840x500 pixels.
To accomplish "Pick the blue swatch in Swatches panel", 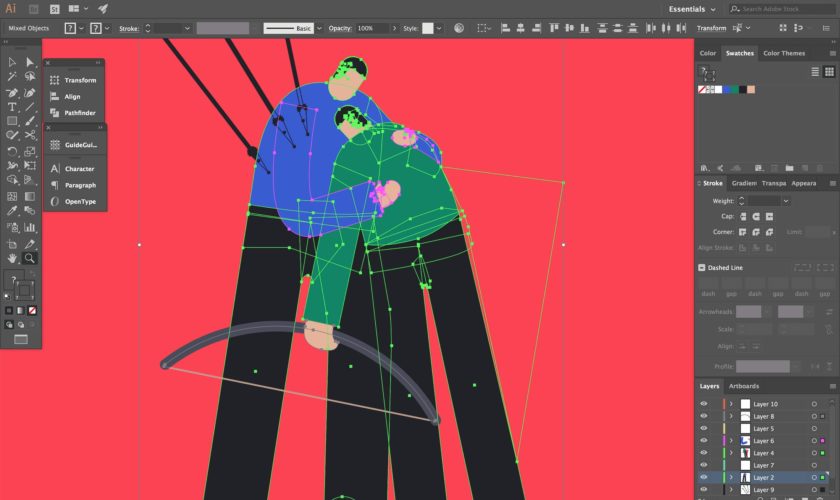I will tap(727, 89).
